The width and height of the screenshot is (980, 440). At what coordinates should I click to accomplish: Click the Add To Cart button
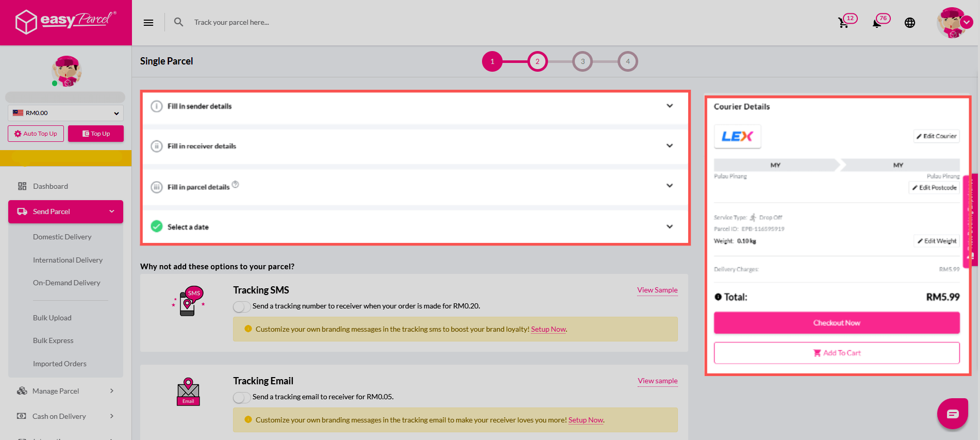[837, 353]
